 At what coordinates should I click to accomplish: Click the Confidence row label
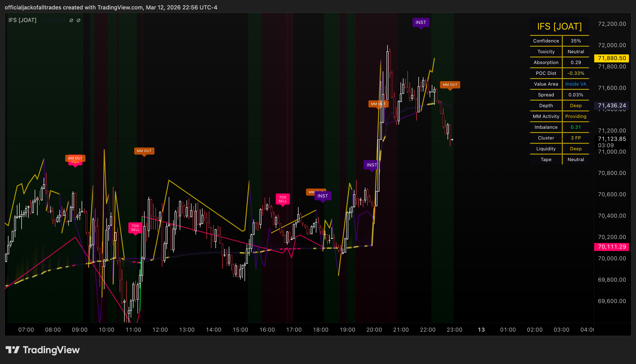(x=546, y=41)
